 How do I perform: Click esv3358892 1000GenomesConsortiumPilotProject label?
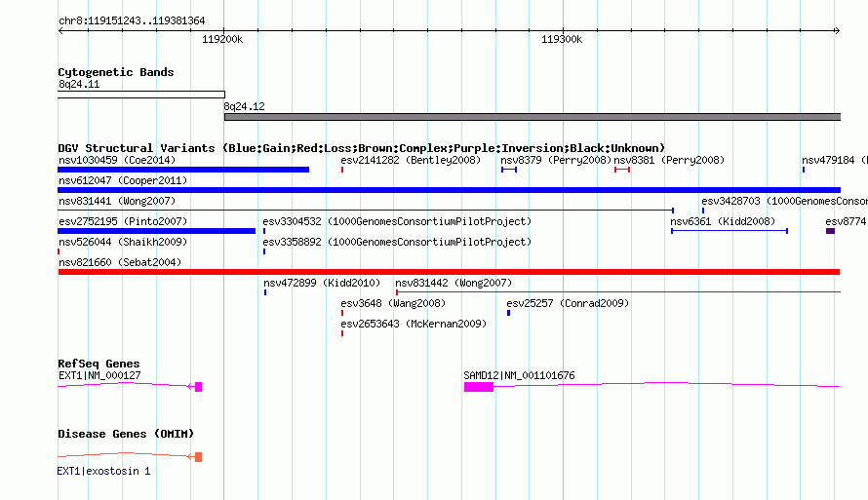(x=397, y=242)
